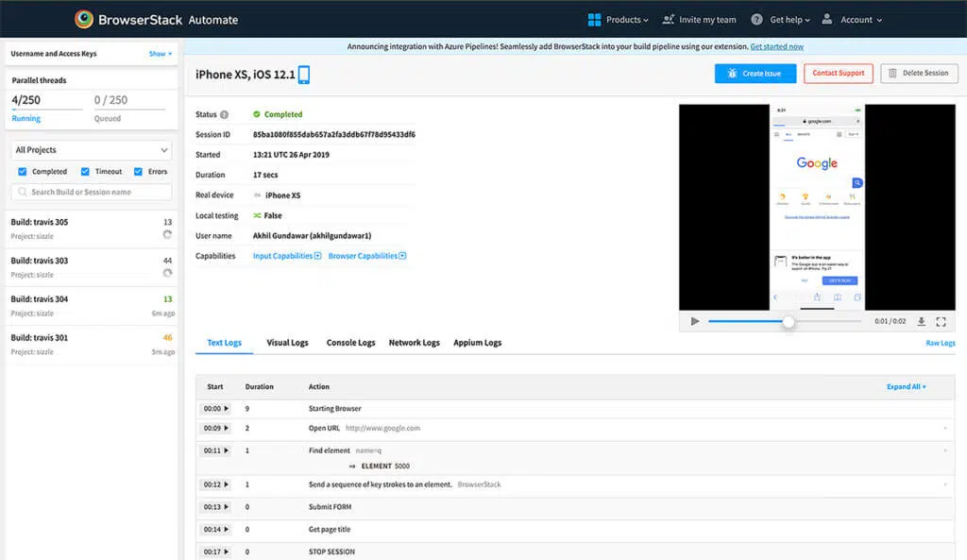
Task: Disable the Errors filter checkbox
Action: [138, 172]
